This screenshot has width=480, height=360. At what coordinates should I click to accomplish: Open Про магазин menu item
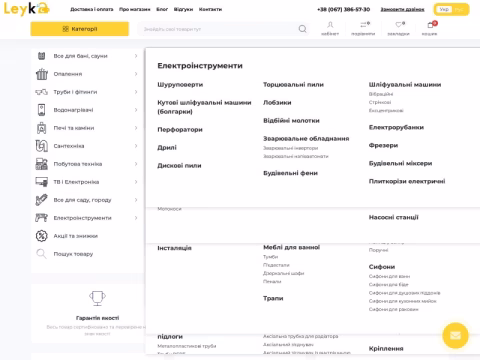coord(135,9)
